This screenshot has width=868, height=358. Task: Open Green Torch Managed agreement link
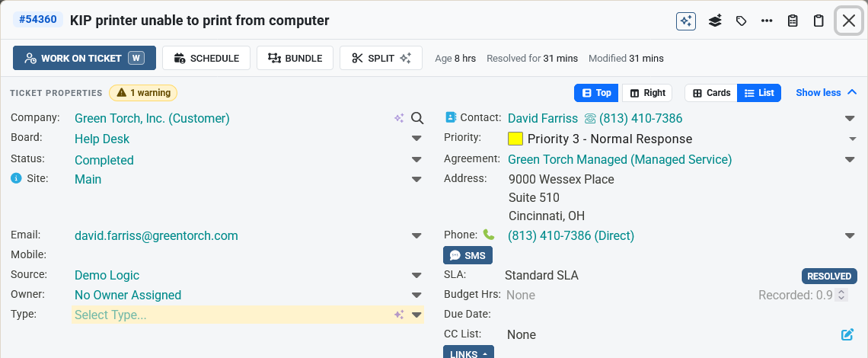tap(620, 160)
